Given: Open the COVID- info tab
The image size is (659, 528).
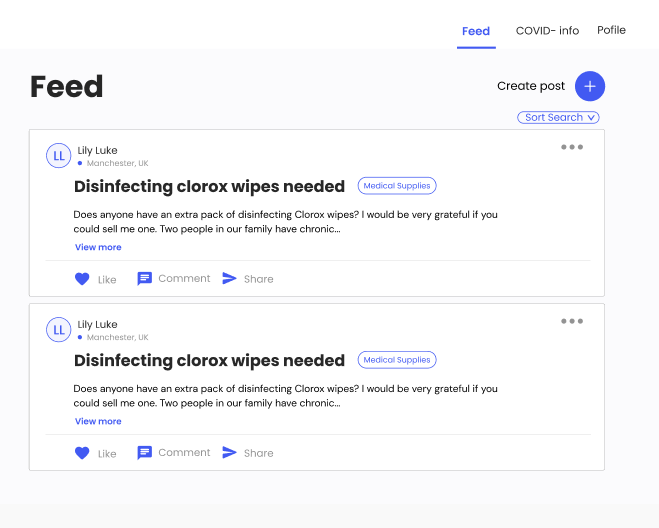Looking at the screenshot, I should point(547,31).
